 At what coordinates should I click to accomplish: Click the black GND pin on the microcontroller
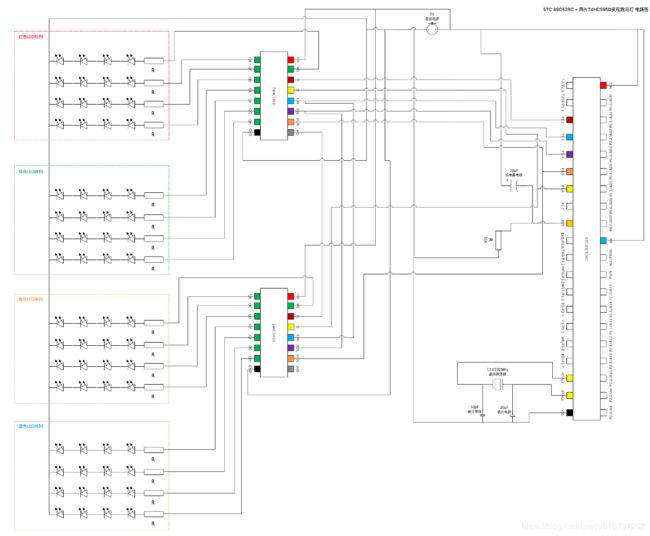pyautogui.click(x=570, y=413)
